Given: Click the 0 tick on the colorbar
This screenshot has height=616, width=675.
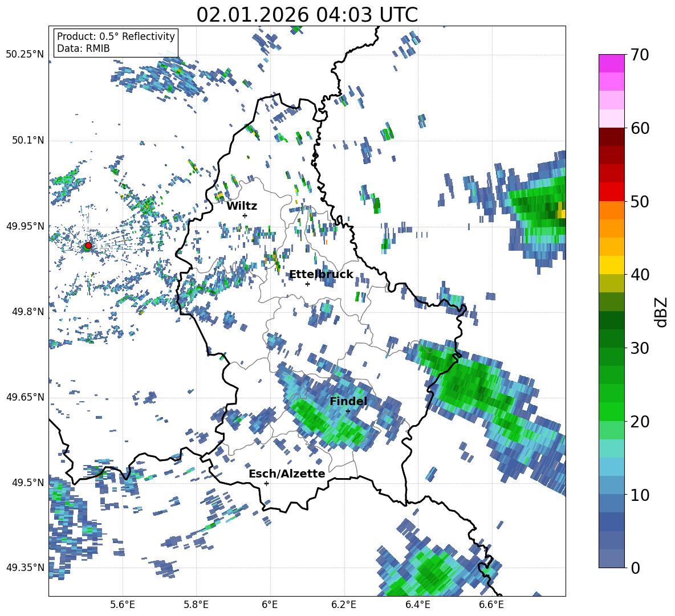Looking at the screenshot, I should coord(635,568).
